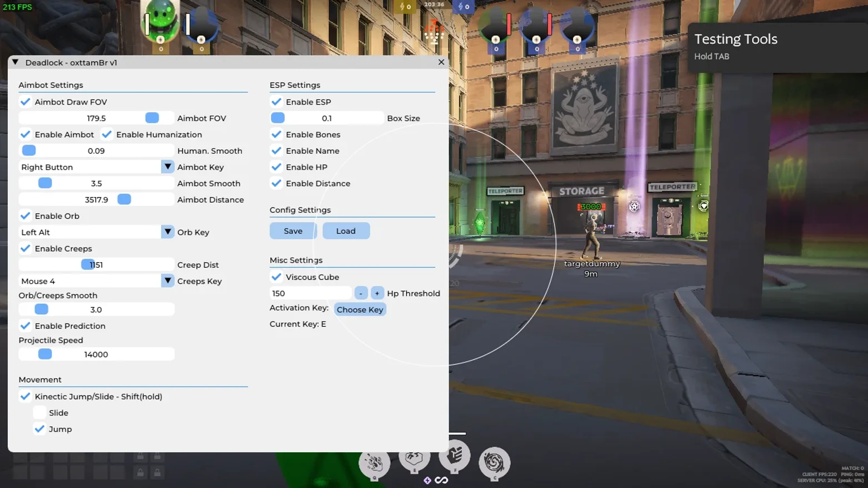This screenshot has height=488, width=868.
Task: Focus the Hp Threshold input field
Action: 310,293
